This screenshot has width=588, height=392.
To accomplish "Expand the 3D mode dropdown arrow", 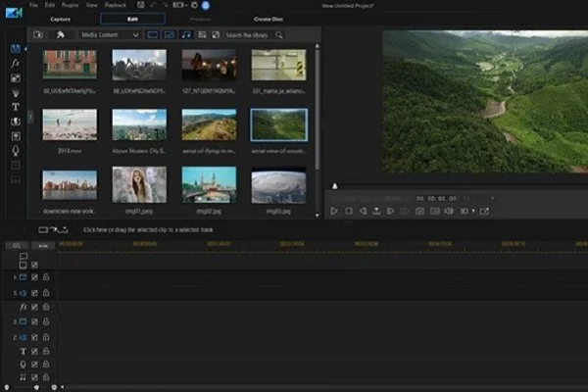I will click(473, 211).
